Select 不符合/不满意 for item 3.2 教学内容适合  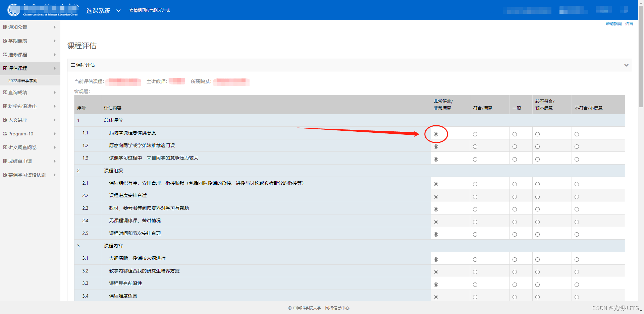click(x=577, y=272)
